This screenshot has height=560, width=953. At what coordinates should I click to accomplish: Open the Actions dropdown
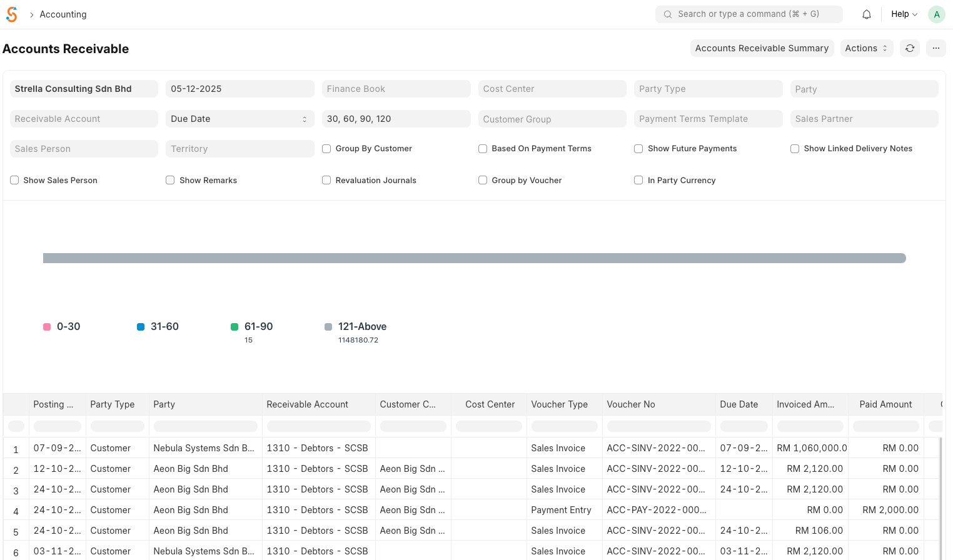click(x=865, y=48)
